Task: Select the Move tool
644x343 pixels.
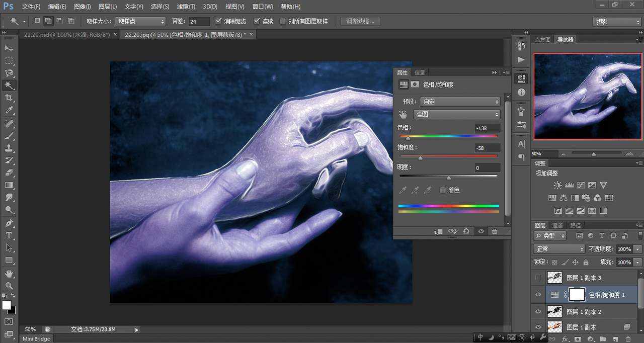Action: pos(9,48)
